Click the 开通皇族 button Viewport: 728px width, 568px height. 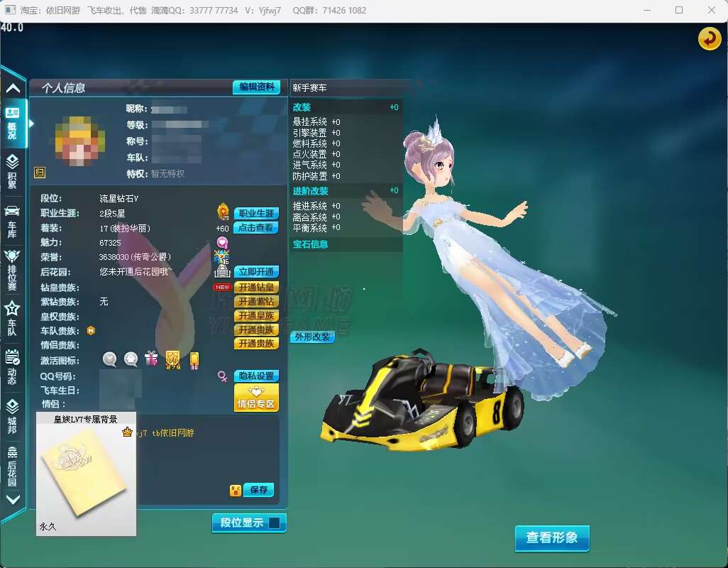pyautogui.click(x=256, y=315)
